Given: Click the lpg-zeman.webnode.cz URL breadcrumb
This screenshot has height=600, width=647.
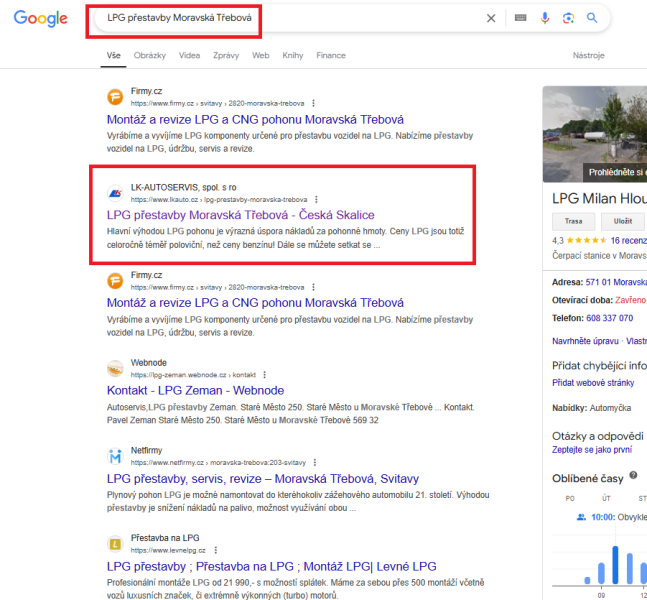Looking at the screenshot, I should point(193,375).
